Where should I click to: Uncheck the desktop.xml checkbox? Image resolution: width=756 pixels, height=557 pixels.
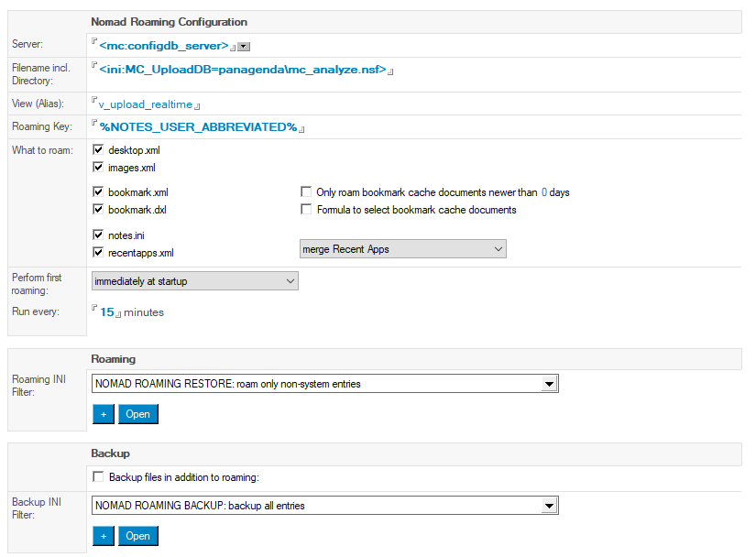point(99,149)
